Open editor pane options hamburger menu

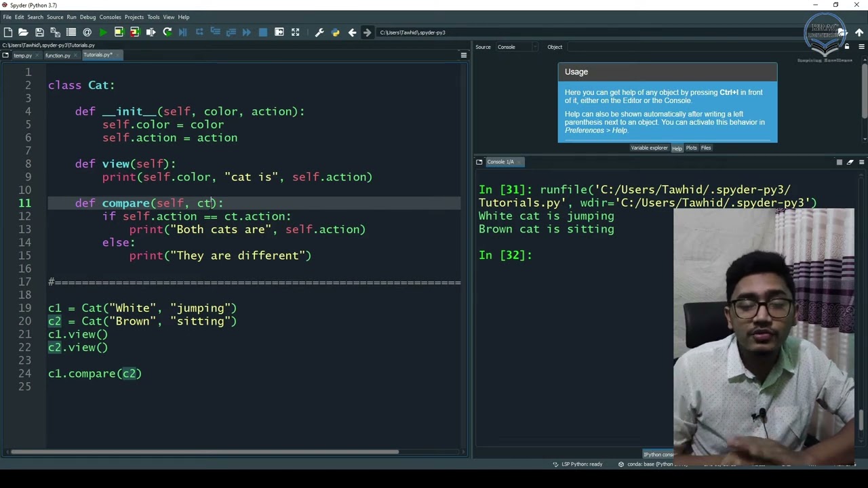pos(464,55)
